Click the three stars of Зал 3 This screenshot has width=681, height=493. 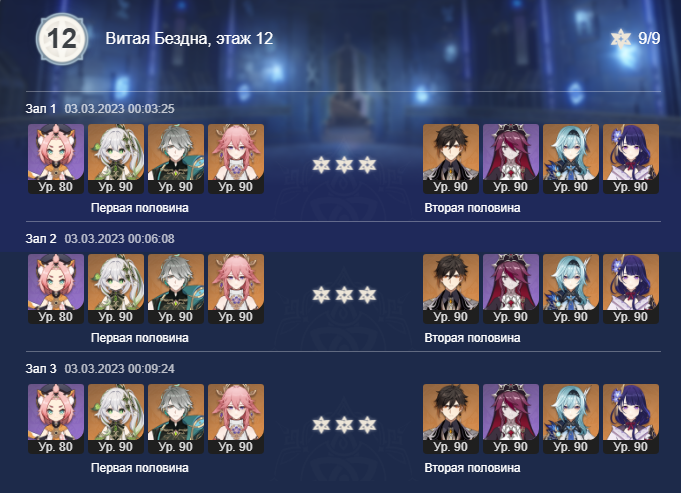point(344,425)
